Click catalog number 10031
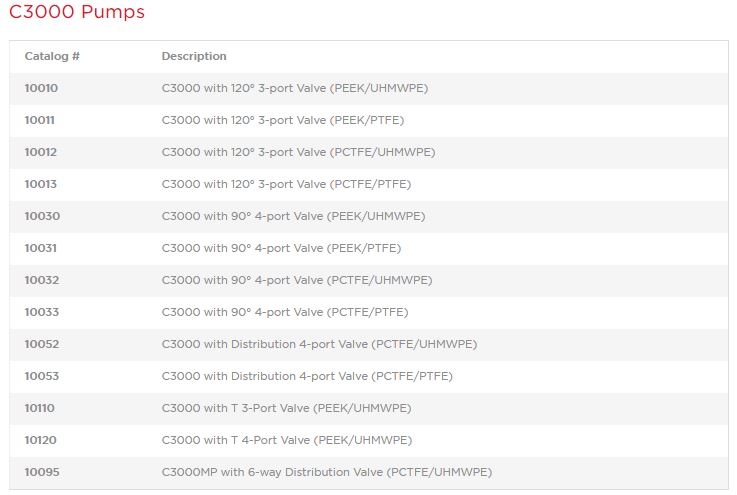737x495 pixels. pyautogui.click(x=42, y=248)
